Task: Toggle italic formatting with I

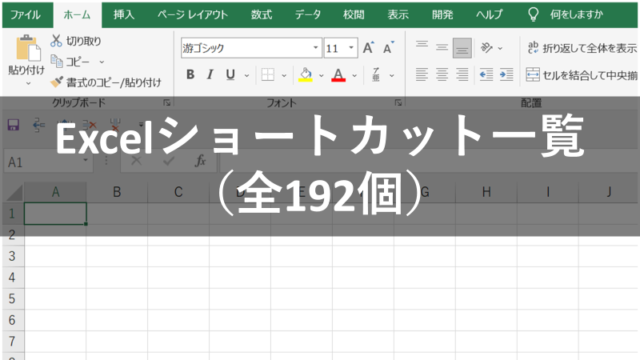Action: [x=210, y=75]
